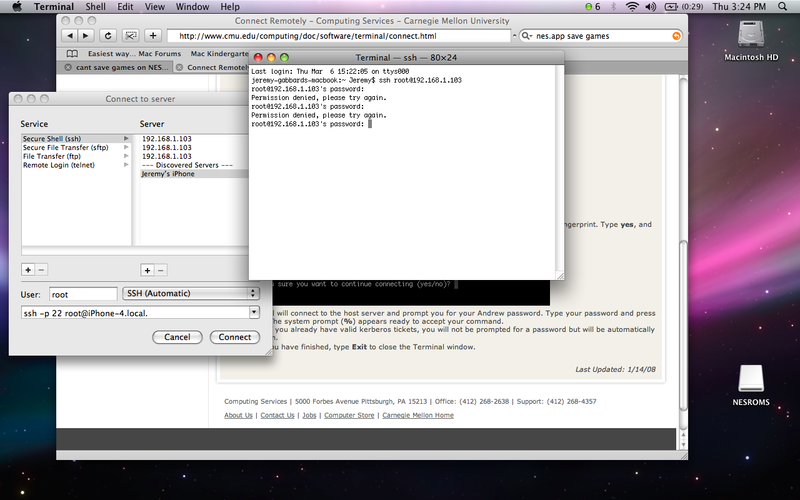Open the Apple menu

tap(17, 7)
